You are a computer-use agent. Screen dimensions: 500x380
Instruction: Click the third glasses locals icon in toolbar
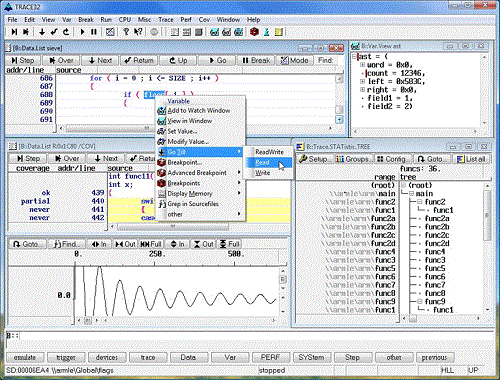click(239, 32)
